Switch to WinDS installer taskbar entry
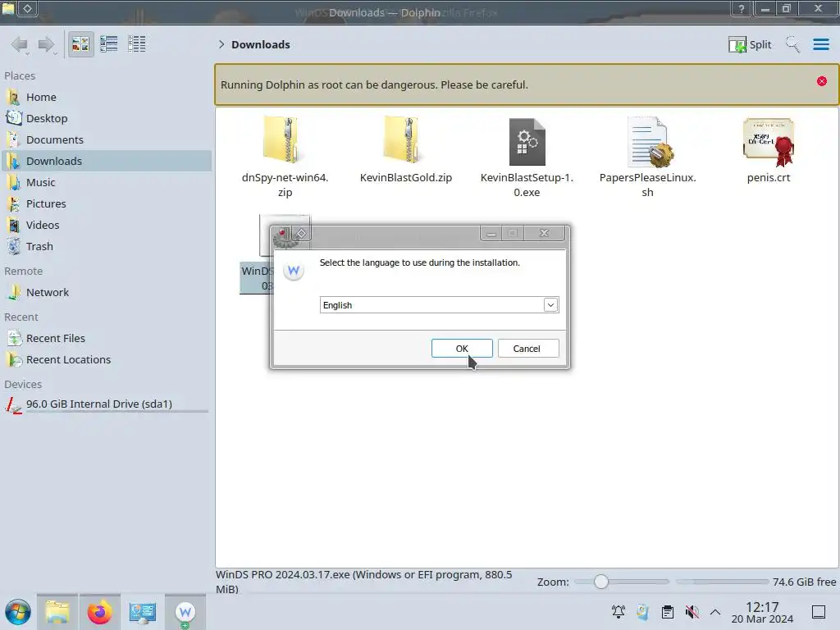The width and height of the screenshot is (840, 630). 185,612
